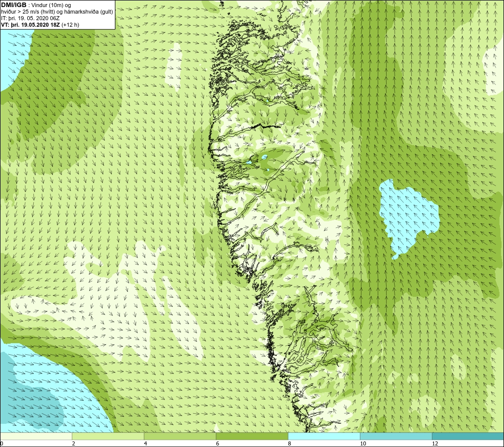Click the scale label '2'
Viewport: 504px width, 447px height.
[x=74, y=443]
